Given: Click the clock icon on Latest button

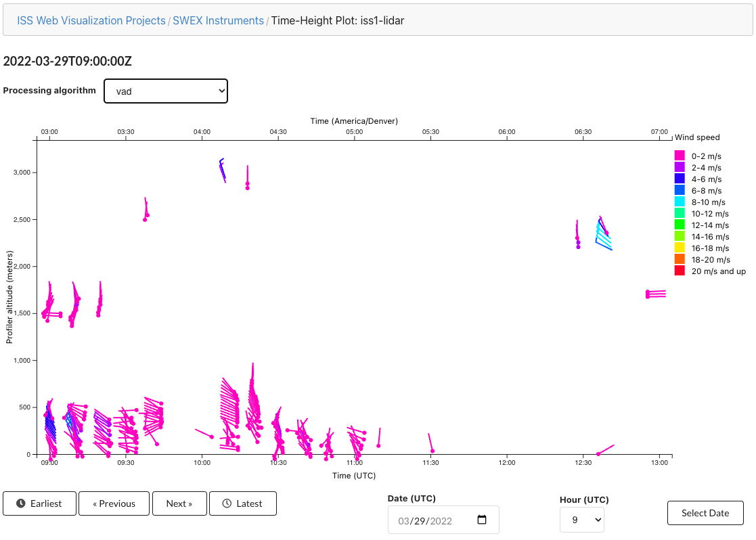Looking at the screenshot, I should pyautogui.click(x=227, y=503).
